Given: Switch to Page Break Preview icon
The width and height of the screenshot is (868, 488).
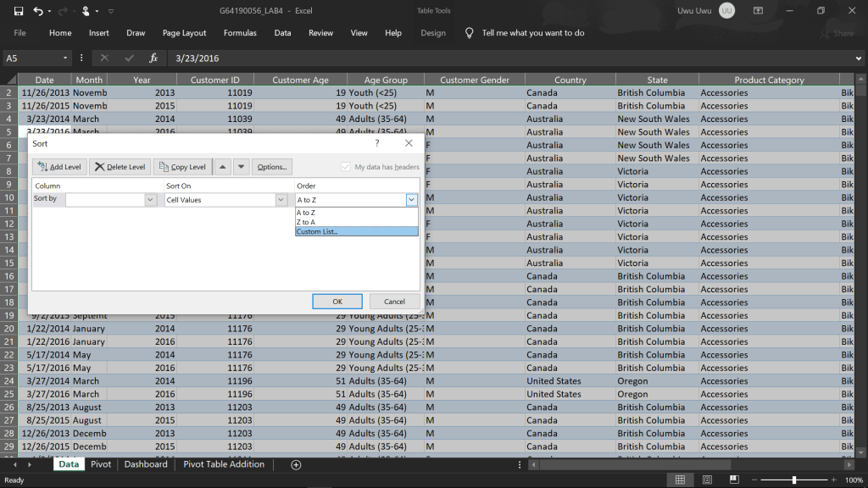Looking at the screenshot, I should [732, 480].
